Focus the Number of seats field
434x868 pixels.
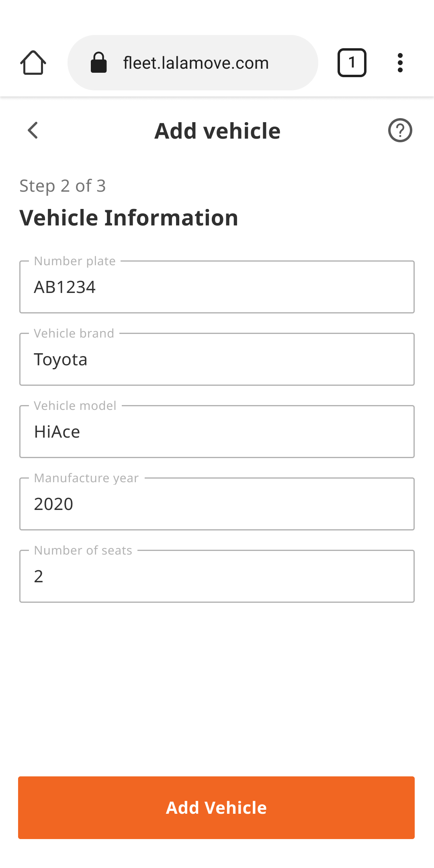(217, 576)
